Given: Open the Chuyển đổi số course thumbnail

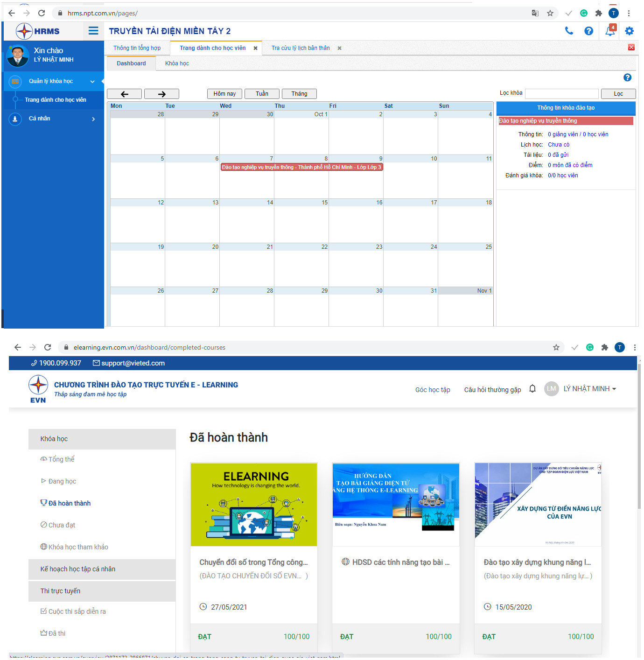Looking at the screenshot, I should click(254, 505).
